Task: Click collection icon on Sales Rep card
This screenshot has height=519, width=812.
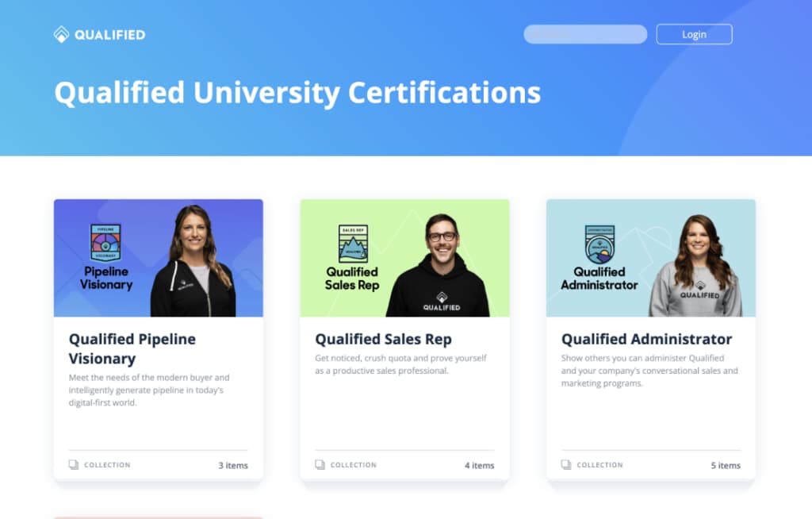Action: point(320,465)
